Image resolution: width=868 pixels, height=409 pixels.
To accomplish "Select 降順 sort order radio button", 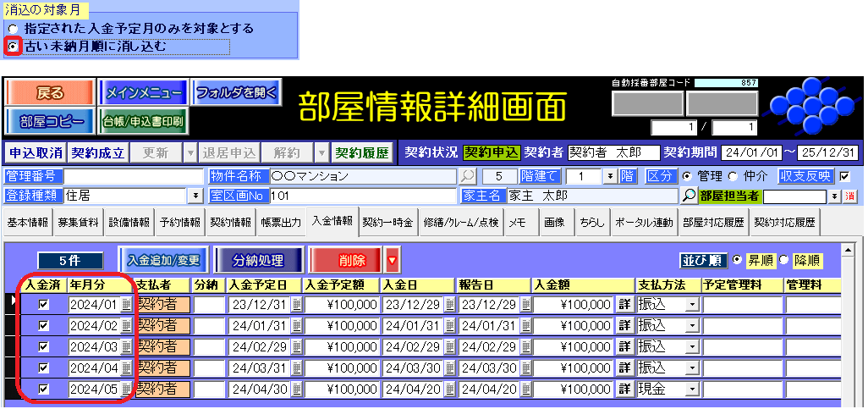I will pos(783,259).
